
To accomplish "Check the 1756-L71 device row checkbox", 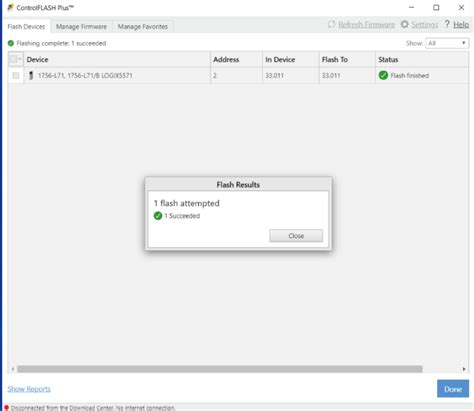I will pyautogui.click(x=16, y=76).
